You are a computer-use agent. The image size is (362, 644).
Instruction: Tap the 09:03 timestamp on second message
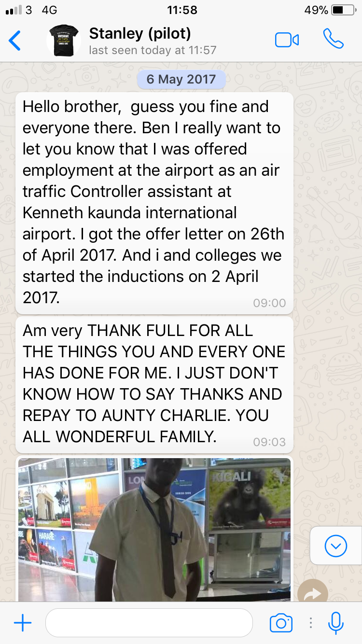click(269, 442)
